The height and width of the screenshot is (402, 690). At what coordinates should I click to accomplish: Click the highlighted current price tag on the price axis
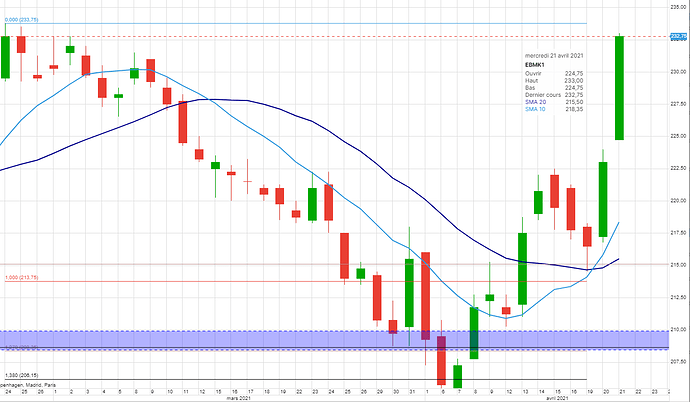(x=675, y=36)
